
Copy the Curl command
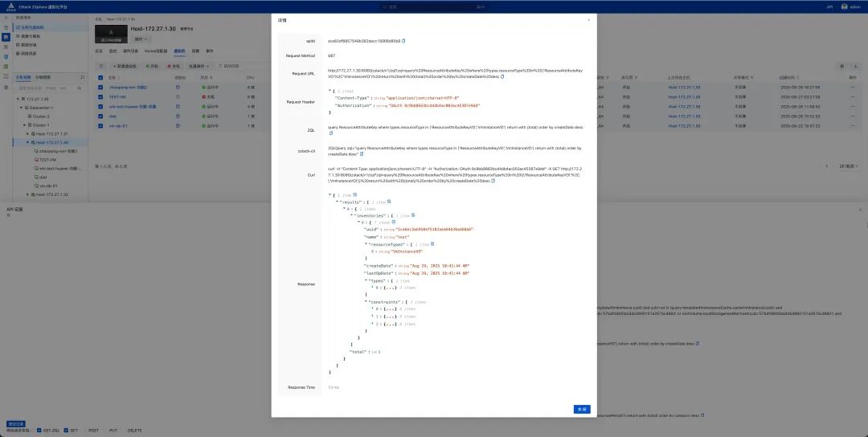tap(493, 180)
